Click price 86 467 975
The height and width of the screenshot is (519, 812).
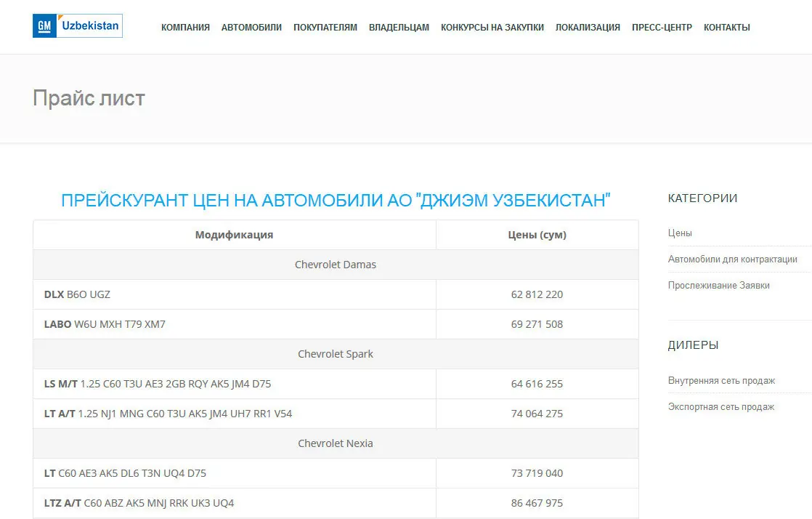click(537, 503)
